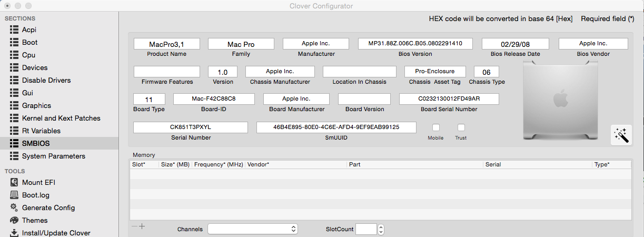Select the Acpi section label
The height and width of the screenshot is (237, 644).
(29, 29)
